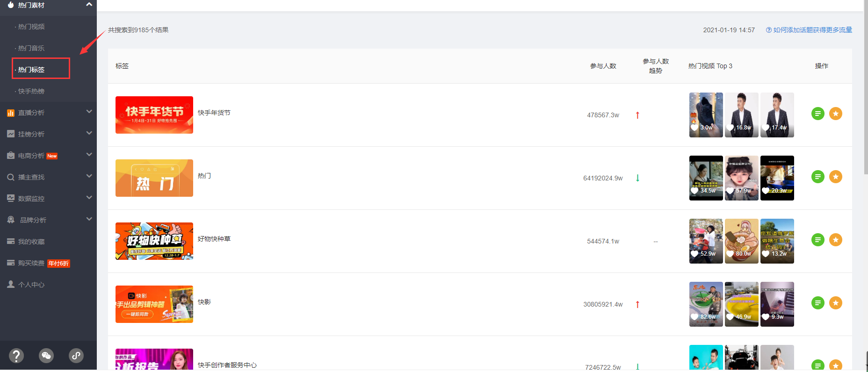
Task: Open the 快手年货节 tag name link
Action: (x=214, y=113)
